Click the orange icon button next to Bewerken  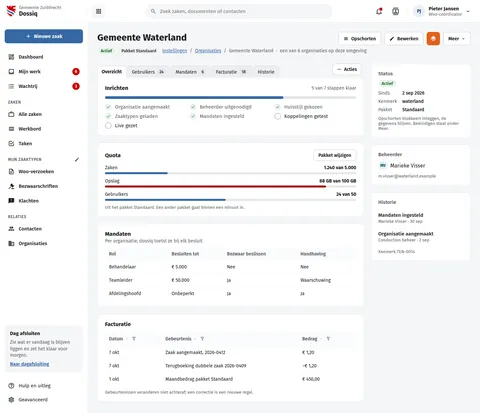click(x=433, y=39)
